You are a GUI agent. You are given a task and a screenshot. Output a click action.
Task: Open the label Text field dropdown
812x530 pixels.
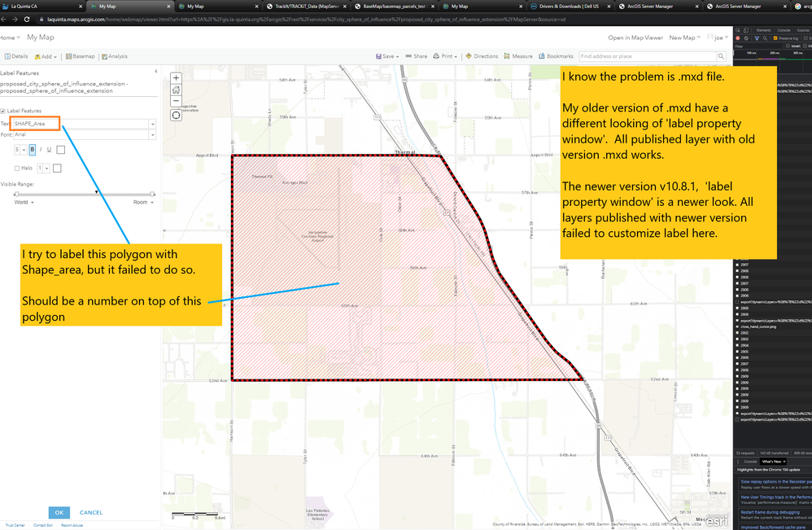[x=152, y=124]
